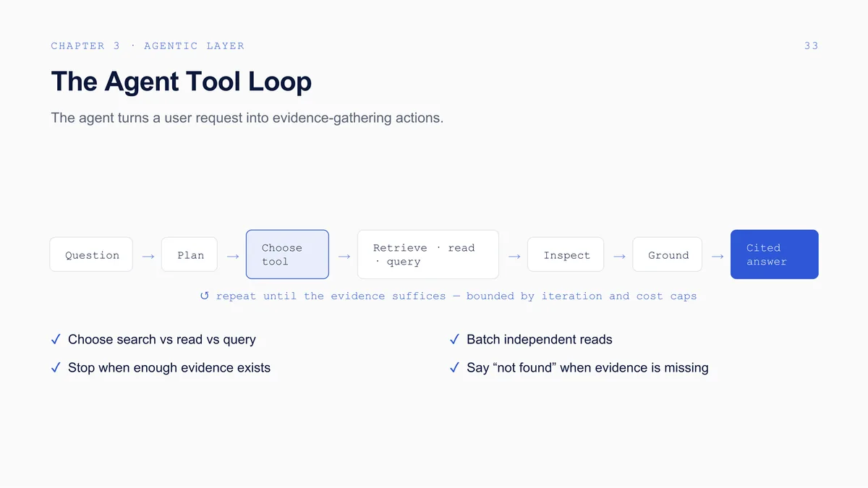Click checkmark beside Choose search vs read
This screenshot has height=488, width=868.
pyautogui.click(x=56, y=339)
